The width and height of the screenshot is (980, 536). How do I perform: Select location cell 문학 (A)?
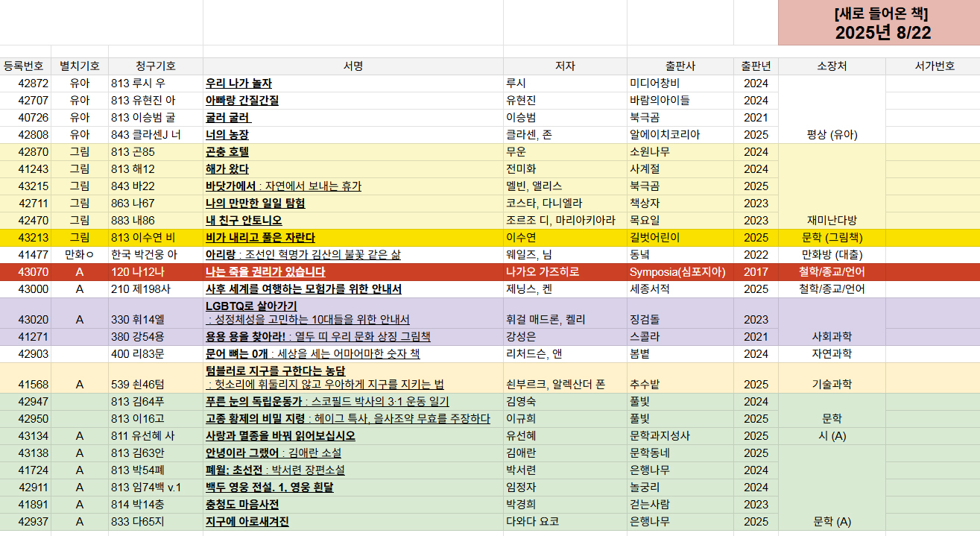point(832,488)
